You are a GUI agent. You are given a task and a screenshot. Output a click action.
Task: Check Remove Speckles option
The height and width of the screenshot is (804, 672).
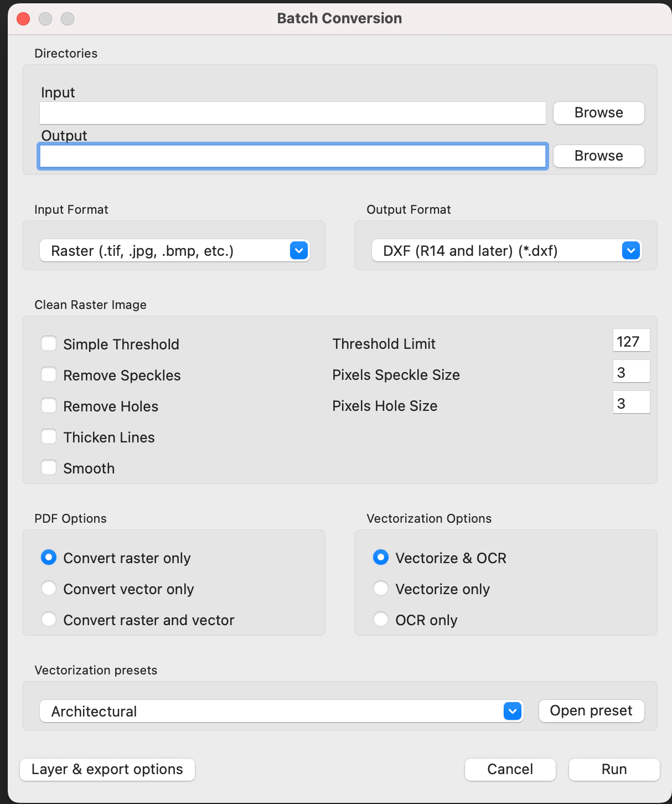[49, 374]
